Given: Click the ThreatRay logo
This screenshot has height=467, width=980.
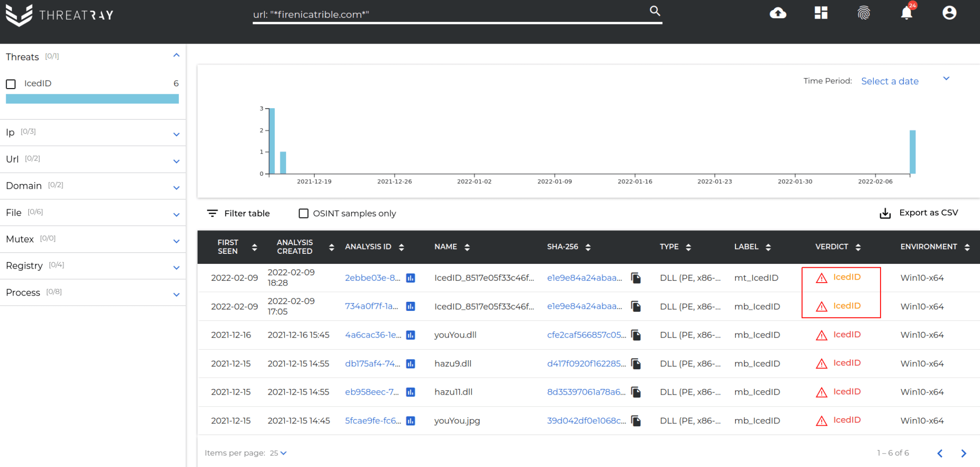Looking at the screenshot, I should (x=59, y=15).
